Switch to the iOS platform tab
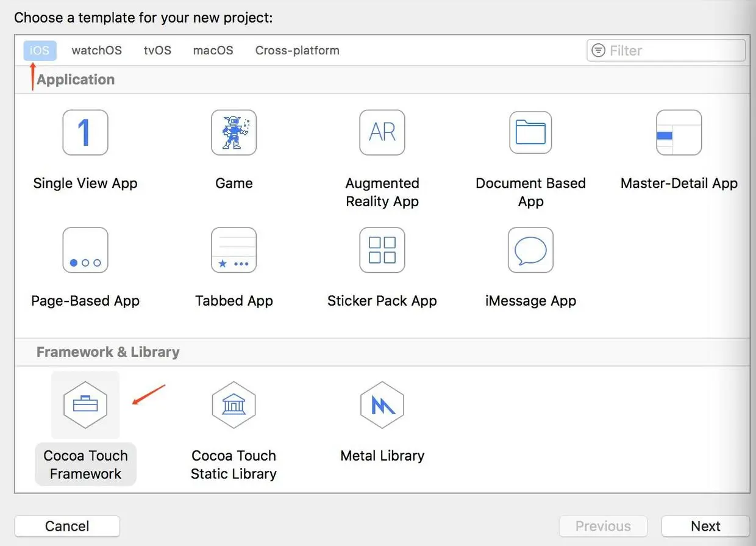Viewport: 756px width, 546px height. (40, 51)
